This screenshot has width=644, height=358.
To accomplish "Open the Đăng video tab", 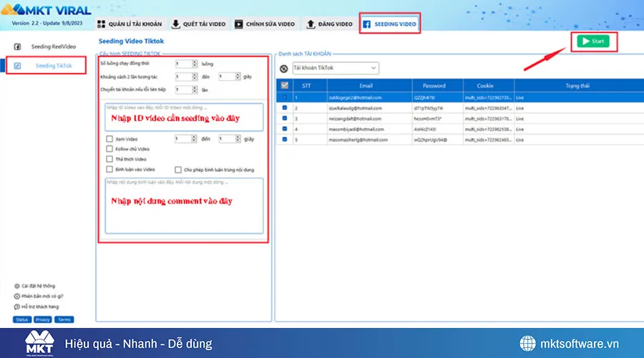I will (330, 24).
